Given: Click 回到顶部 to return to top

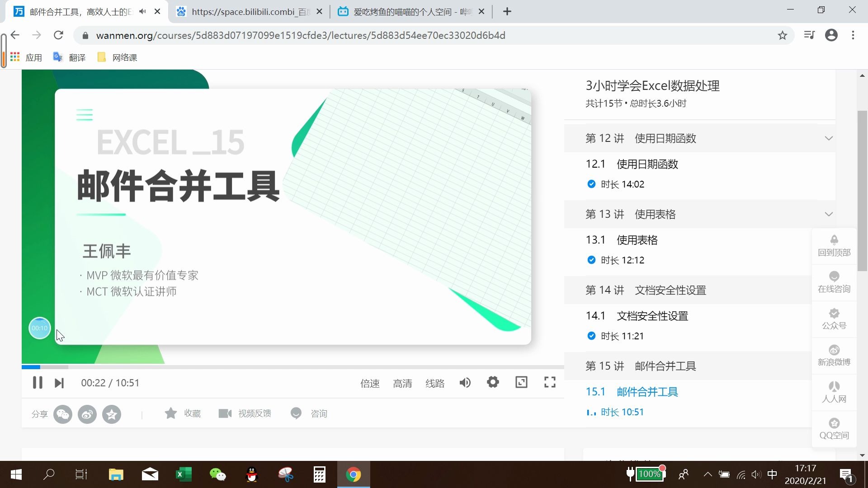Looking at the screenshot, I should pos(834,245).
